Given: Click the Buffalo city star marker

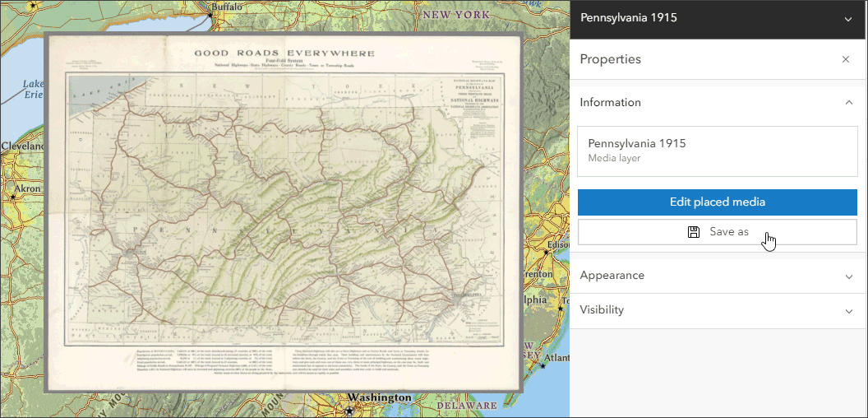Looking at the screenshot, I should click(210, 16).
